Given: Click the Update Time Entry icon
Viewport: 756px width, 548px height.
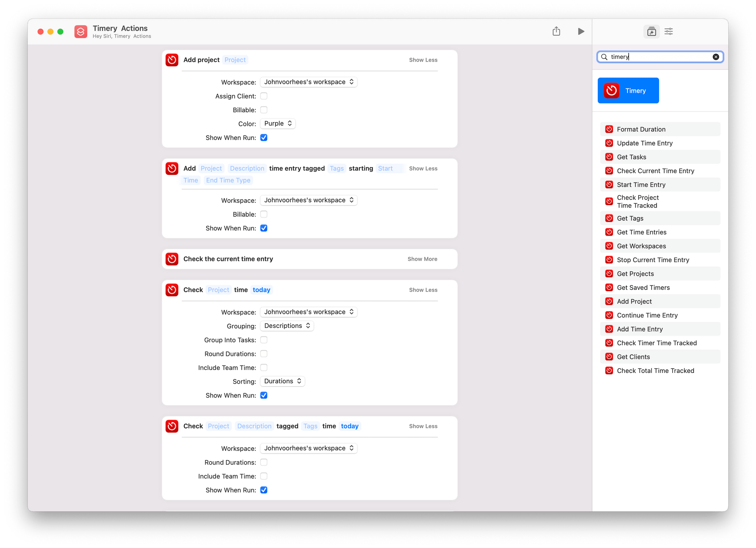Looking at the screenshot, I should tap(609, 143).
